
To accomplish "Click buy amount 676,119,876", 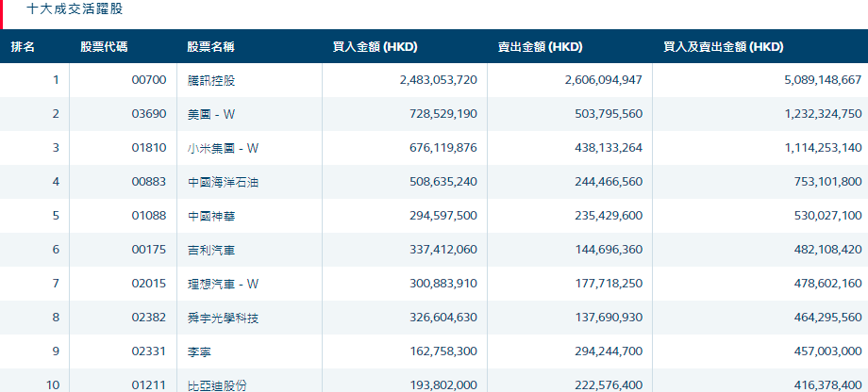I will coord(442,148).
